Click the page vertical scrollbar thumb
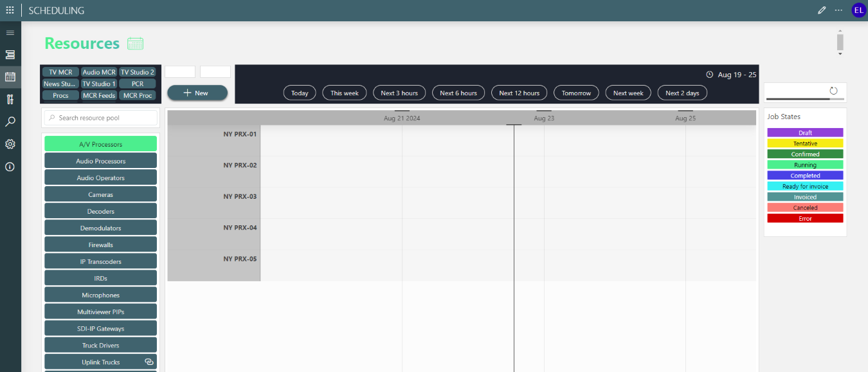The height and width of the screenshot is (372, 868). click(x=840, y=42)
